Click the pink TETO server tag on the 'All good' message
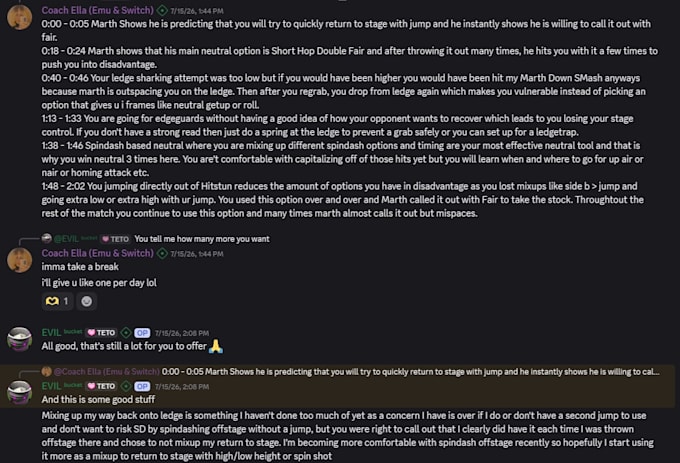This screenshot has width=680, height=463. pyautogui.click(x=101, y=333)
